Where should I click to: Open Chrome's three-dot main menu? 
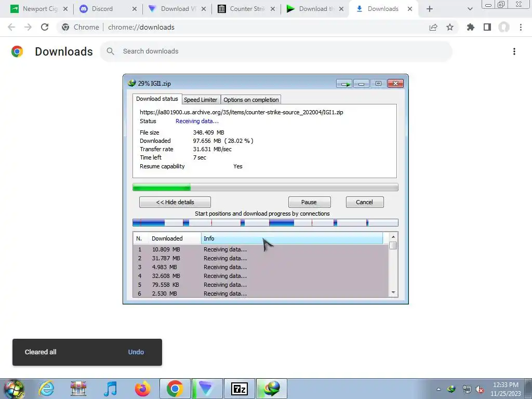point(521,27)
